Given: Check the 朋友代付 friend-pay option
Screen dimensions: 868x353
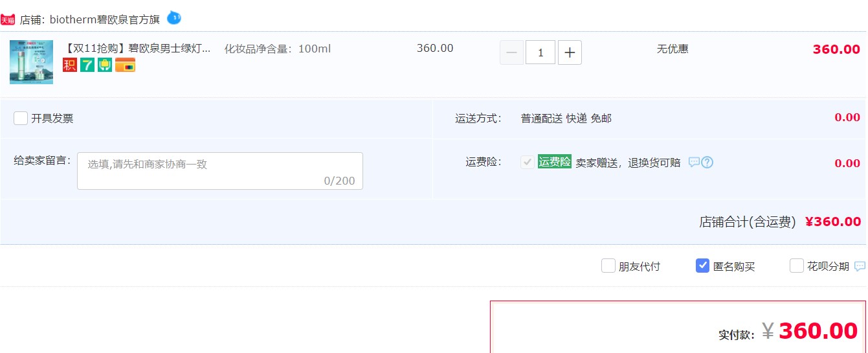Looking at the screenshot, I should pos(608,266).
